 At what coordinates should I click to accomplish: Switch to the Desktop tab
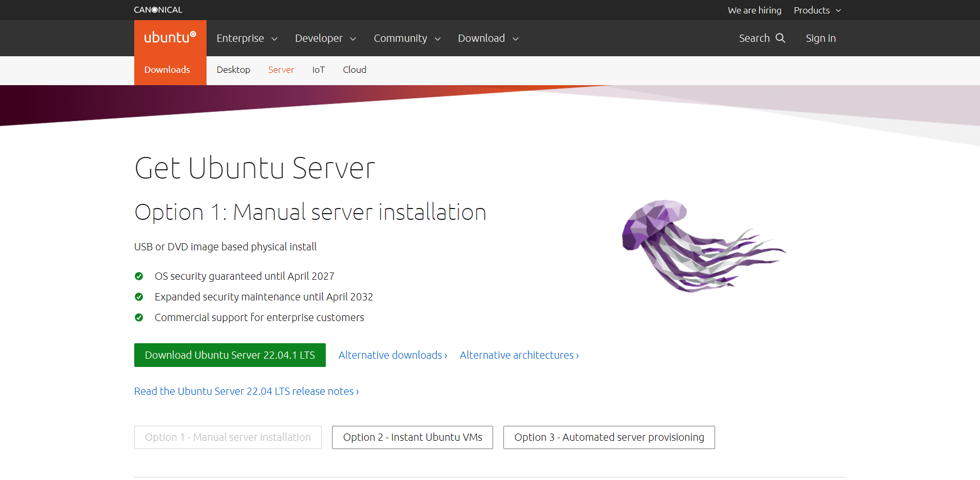tap(233, 70)
